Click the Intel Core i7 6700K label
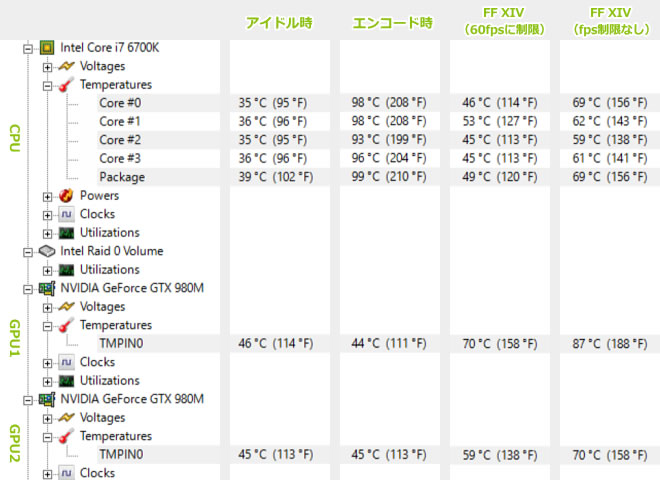 click(x=109, y=48)
